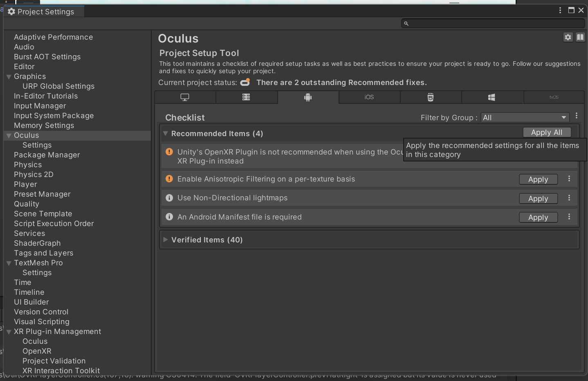
Task: Click the Apply All button
Action: click(547, 132)
